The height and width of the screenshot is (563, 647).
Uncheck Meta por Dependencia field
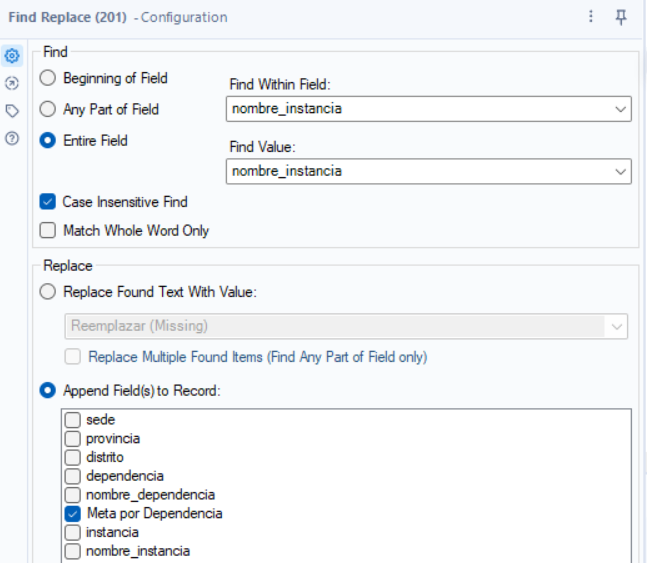click(73, 513)
